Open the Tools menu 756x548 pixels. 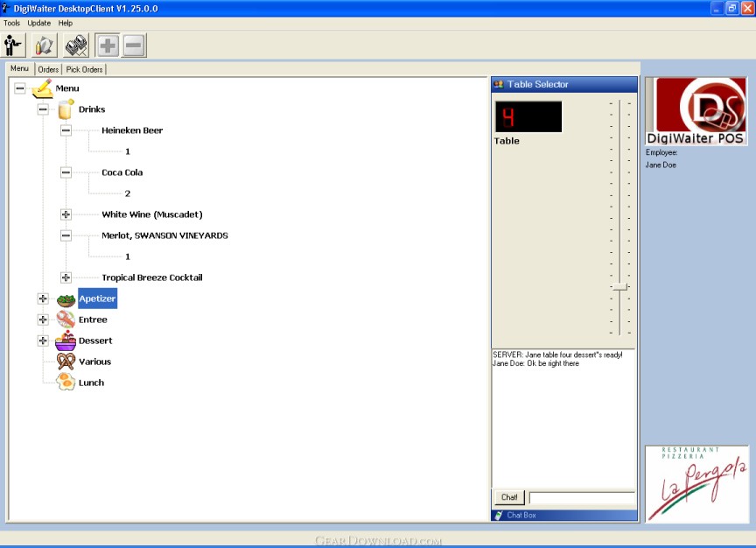pyautogui.click(x=11, y=23)
